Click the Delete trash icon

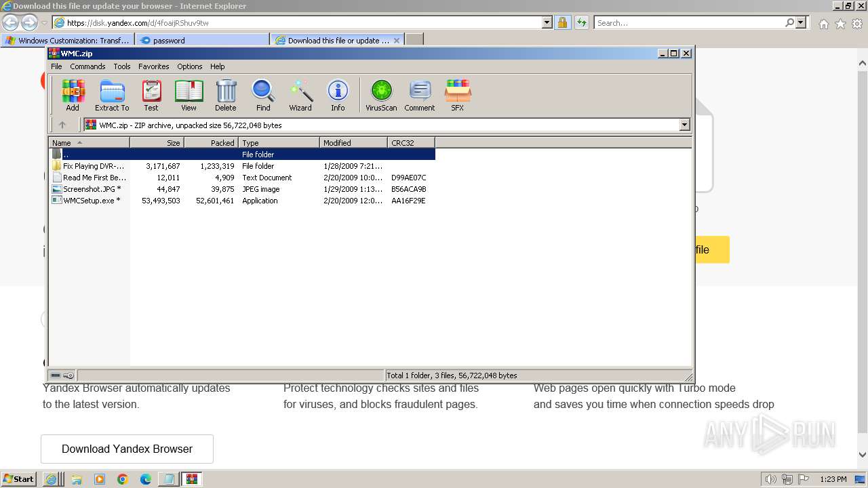(x=226, y=95)
